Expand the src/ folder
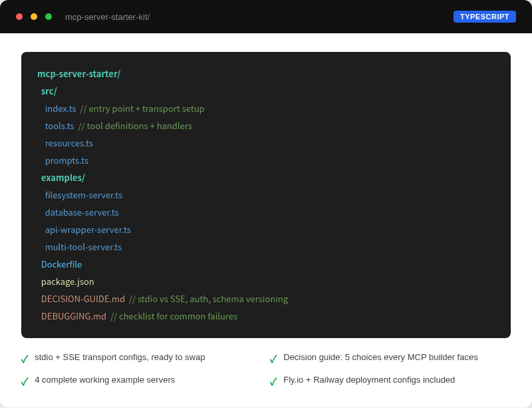This screenshot has height=408, width=532. 49,91
